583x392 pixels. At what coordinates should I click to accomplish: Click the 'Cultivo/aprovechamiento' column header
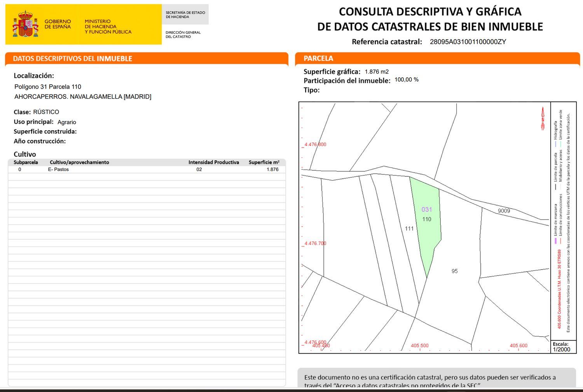(79, 162)
